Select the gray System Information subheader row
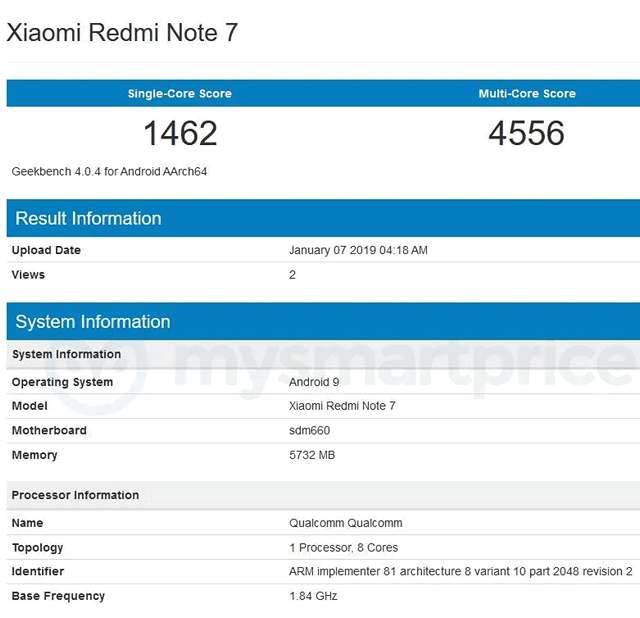This screenshot has width=640, height=618. coord(323,354)
